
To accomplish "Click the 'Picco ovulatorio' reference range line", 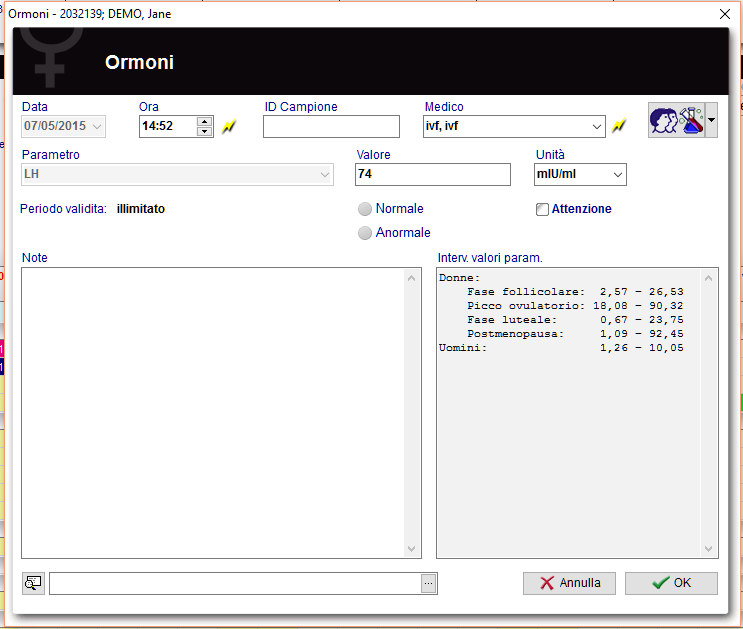I will point(575,306).
